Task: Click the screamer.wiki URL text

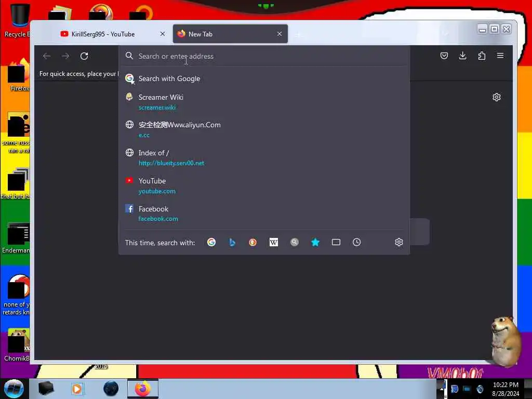Action: (x=157, y=108)
